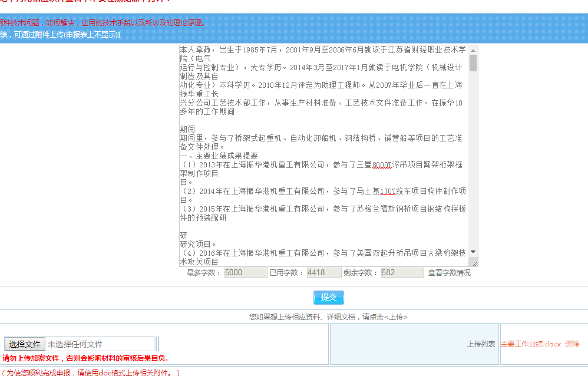Click the 上传列表 label

coord(481,344)
